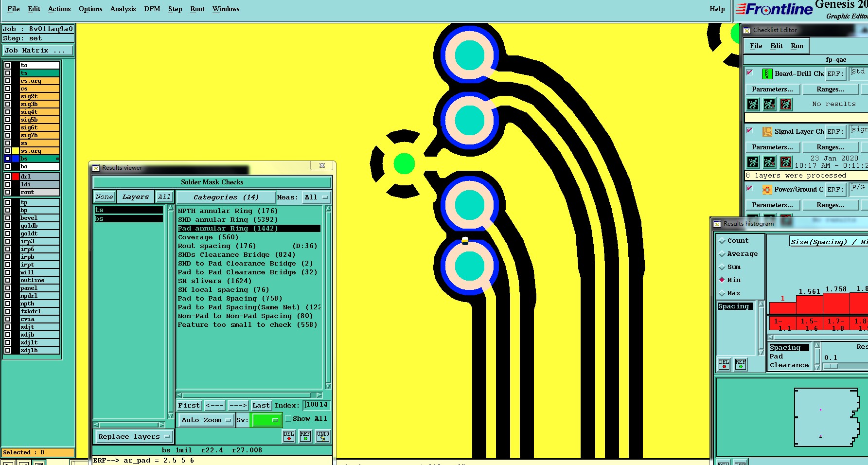Click first run icon under Board-Drill Checks
Image resolution: width=868 pixels, height=465 pixels.
click(x=753, y=104)
